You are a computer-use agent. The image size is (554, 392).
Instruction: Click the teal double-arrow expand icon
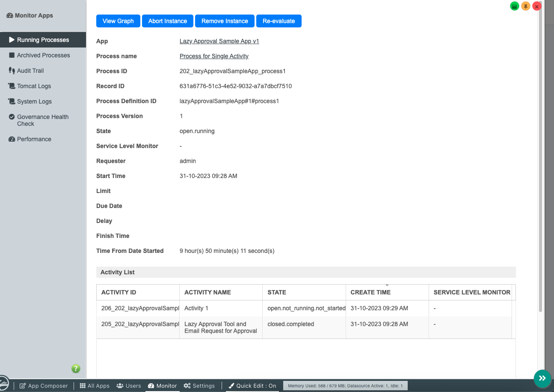click(542, 378)
